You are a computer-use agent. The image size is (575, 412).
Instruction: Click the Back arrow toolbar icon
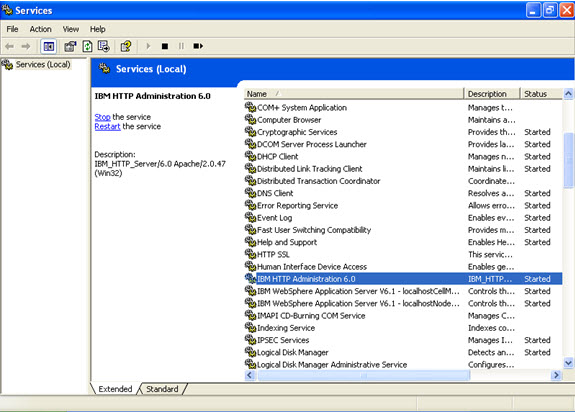[10, 46]
